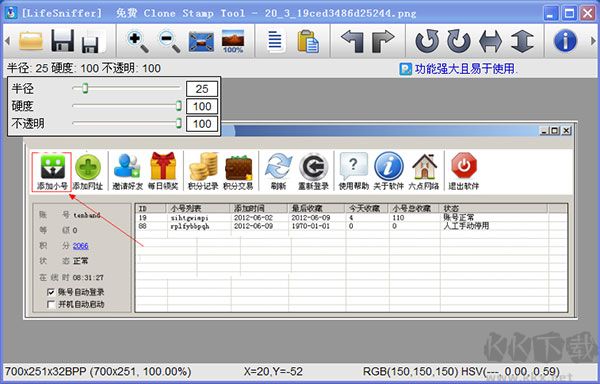Show image at 100% size icon

(x=233, y=41)
